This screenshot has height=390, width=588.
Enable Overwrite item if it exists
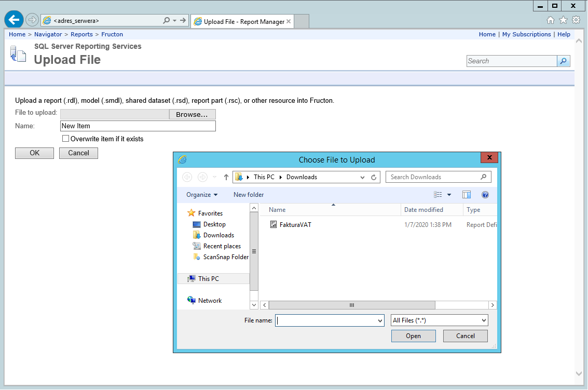tap(65, 139)
